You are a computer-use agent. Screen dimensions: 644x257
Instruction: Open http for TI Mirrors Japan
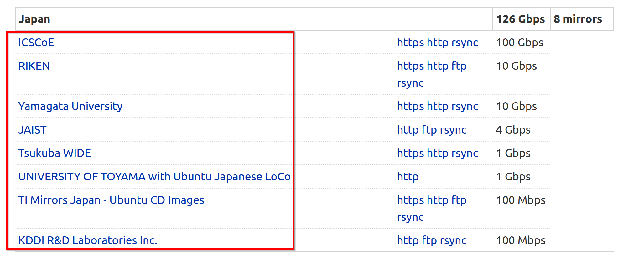pos(438,200)
